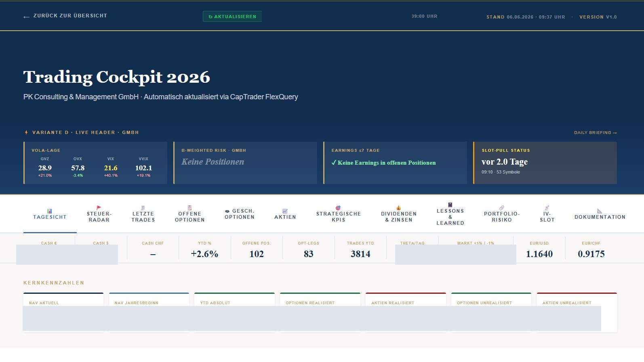Click the Tagesicht bar chart icon
Image resolution: width=644 pixels, height=362 pixels.
point(50,211)
